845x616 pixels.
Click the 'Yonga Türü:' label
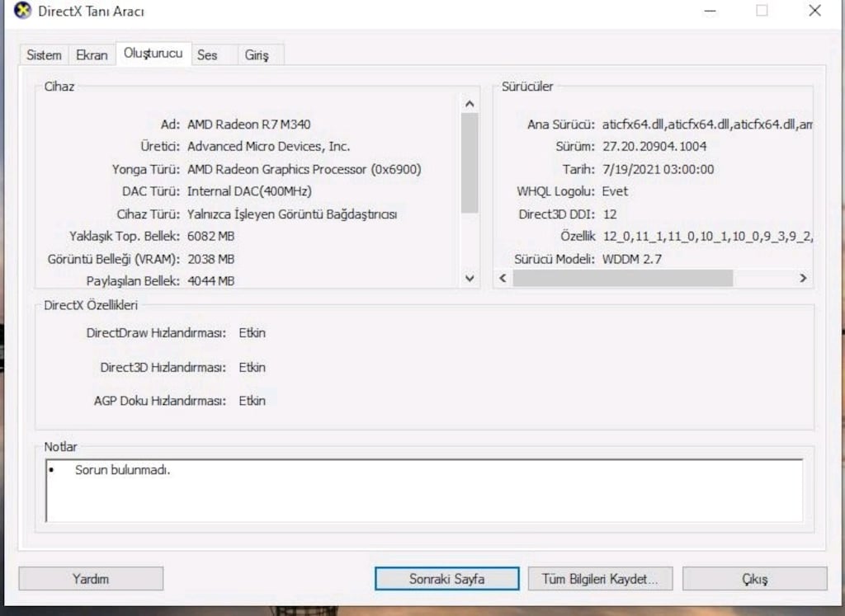(146, 169)
